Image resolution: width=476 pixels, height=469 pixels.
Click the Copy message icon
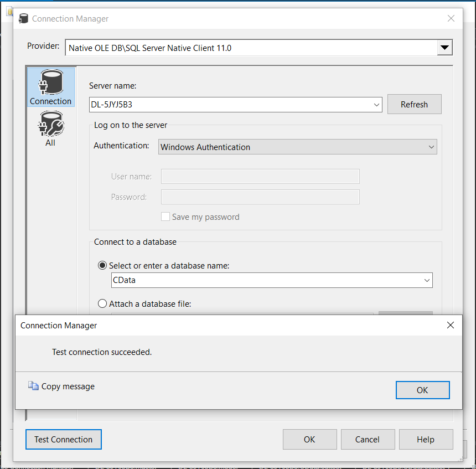(x=34, y=386)
